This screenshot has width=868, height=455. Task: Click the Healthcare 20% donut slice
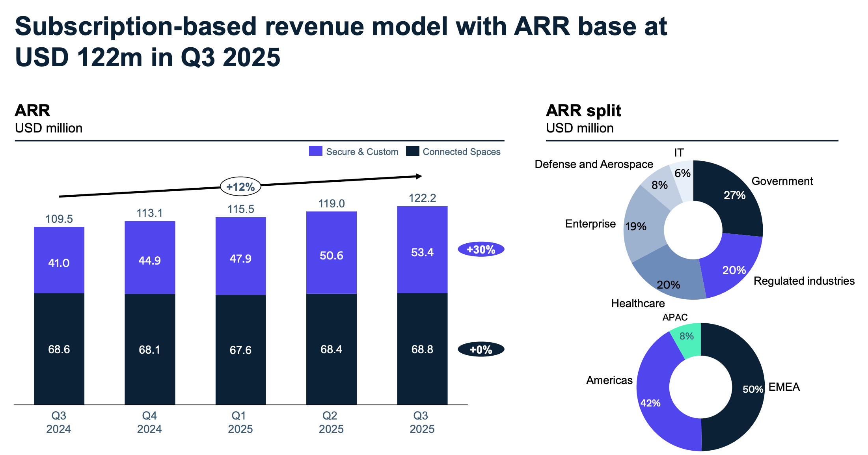point(669,285)
